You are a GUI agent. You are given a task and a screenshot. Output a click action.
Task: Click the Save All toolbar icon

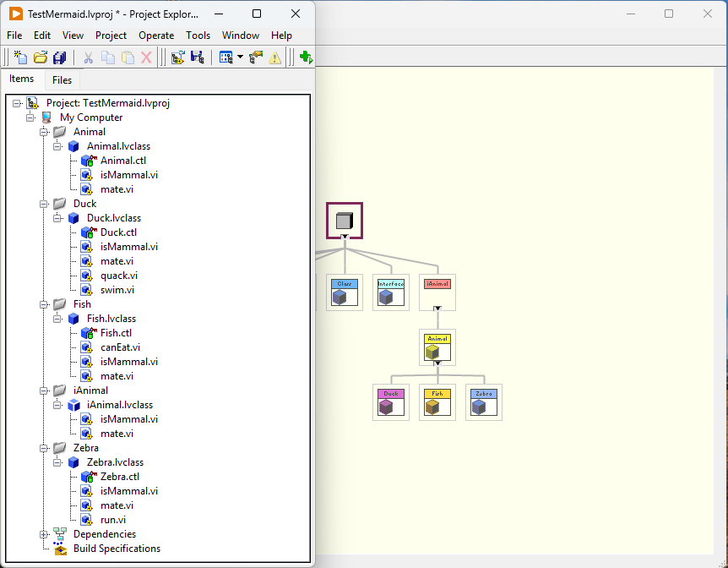tap(59, 57)
